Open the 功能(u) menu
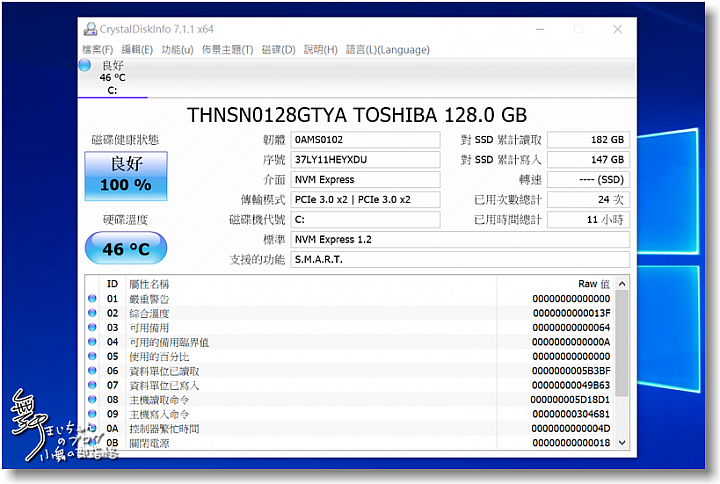 click(177, 50)
